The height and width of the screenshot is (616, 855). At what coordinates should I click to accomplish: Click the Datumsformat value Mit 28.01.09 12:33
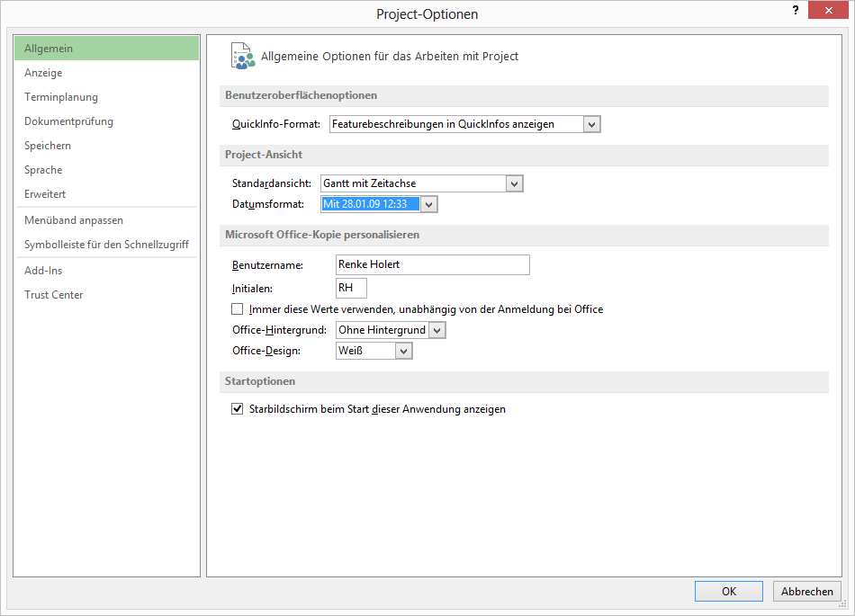(x=370, y=204)
